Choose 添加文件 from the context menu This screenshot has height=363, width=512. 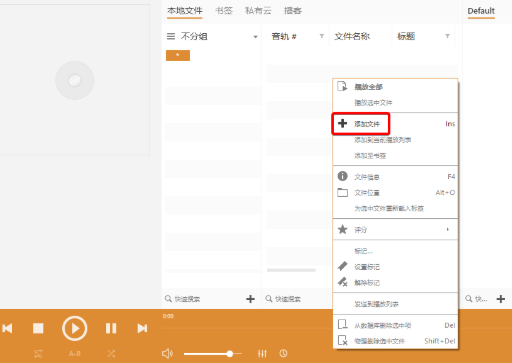pyautogui.click(x=367, y=124)
